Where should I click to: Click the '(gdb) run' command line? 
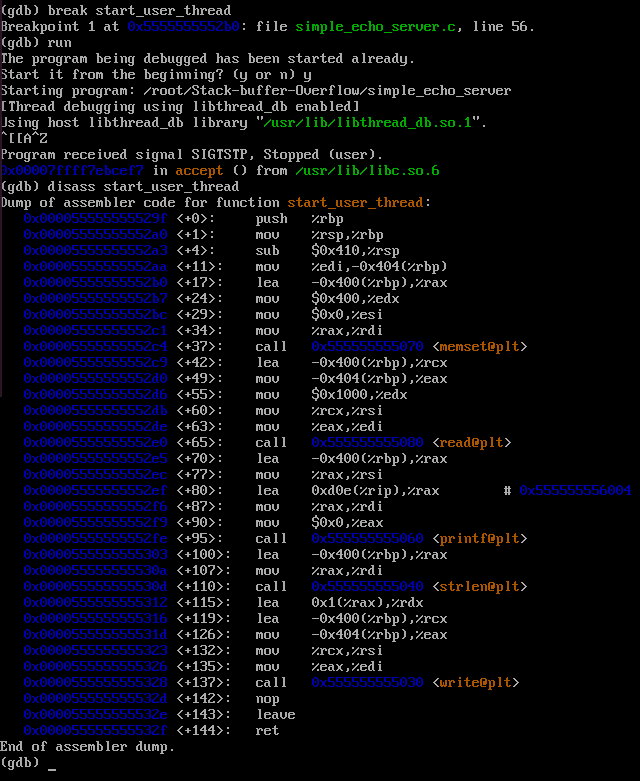pos(36,42)
